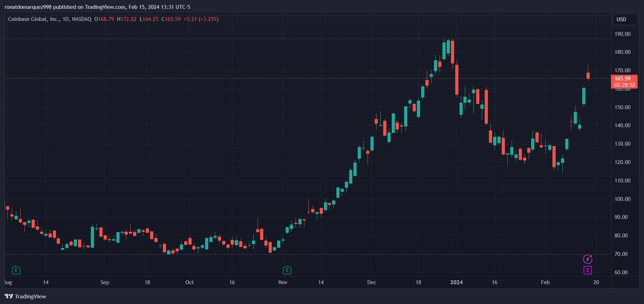Click the close value C165.59

coord(171,19)
